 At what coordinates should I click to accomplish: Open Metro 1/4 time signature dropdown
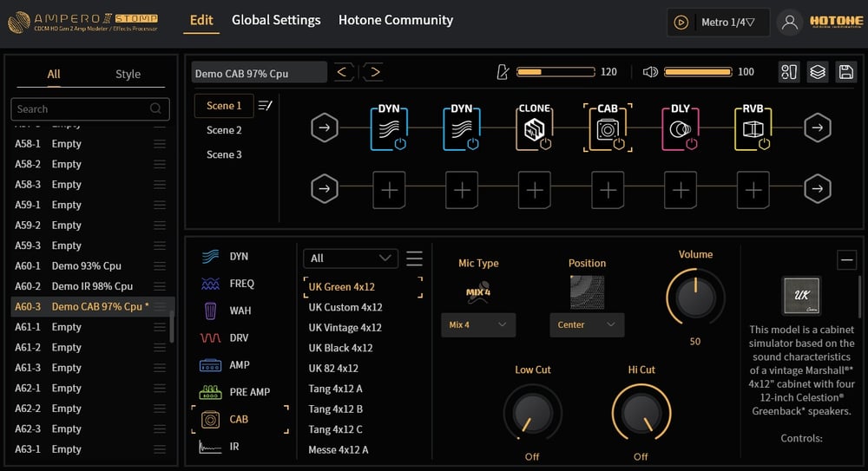click(x=727, y=23)
